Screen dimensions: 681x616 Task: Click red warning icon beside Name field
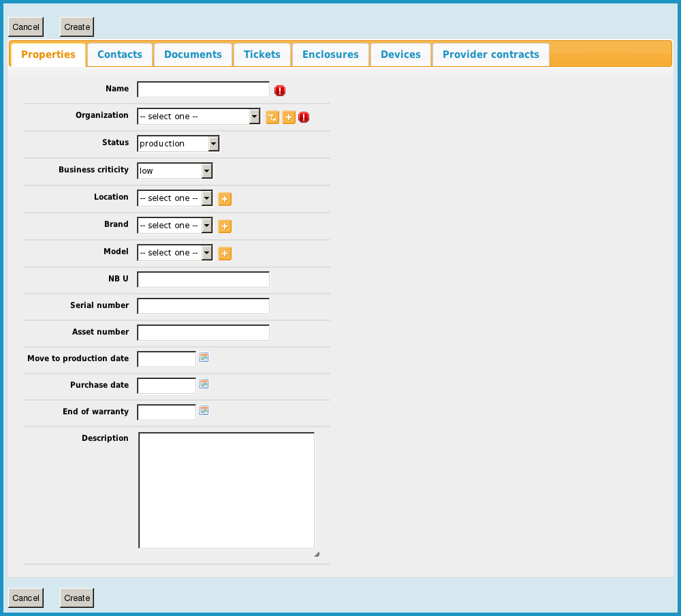(x=280, y=91)
